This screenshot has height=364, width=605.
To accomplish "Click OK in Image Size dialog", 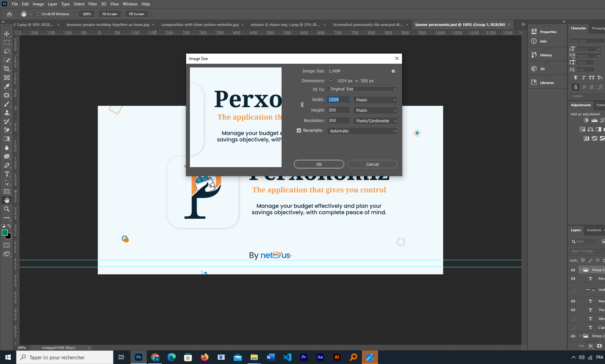I will 319,164.
